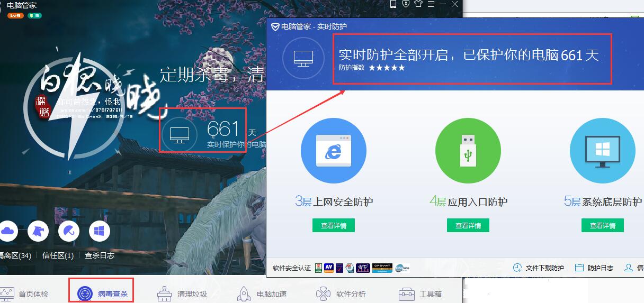644x303 pixels.
Task: Click the 661 天 real-time protection monitor icon
Action: pos(180,134)
